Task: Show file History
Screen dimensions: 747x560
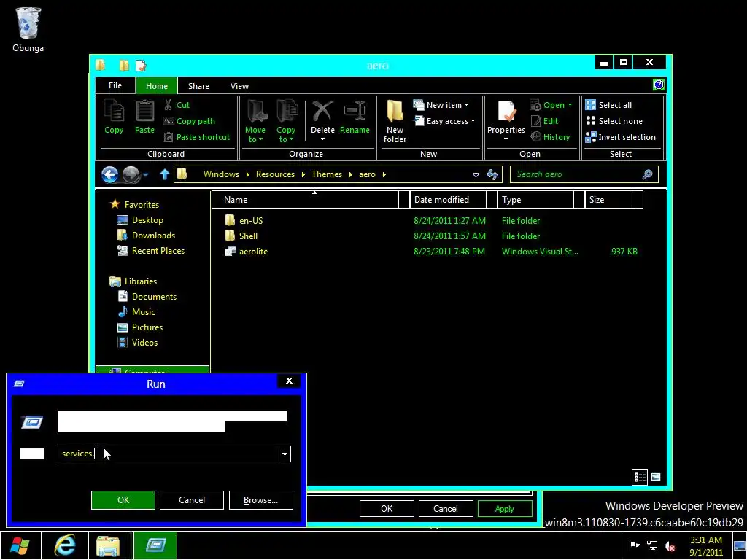Action: coord(550,137)
